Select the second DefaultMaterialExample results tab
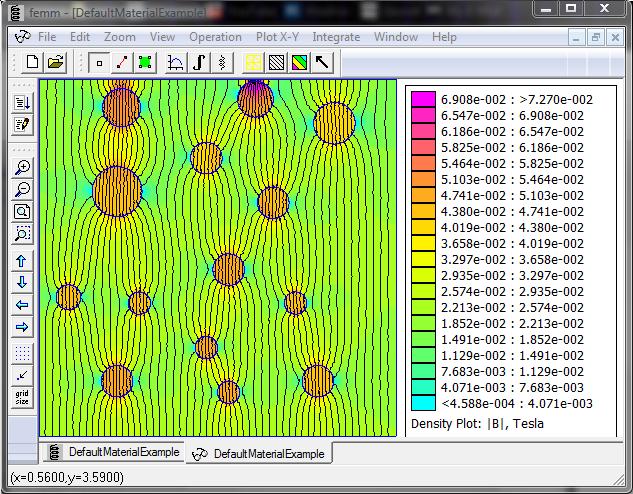The image size is (633, 494). (258, 454)
